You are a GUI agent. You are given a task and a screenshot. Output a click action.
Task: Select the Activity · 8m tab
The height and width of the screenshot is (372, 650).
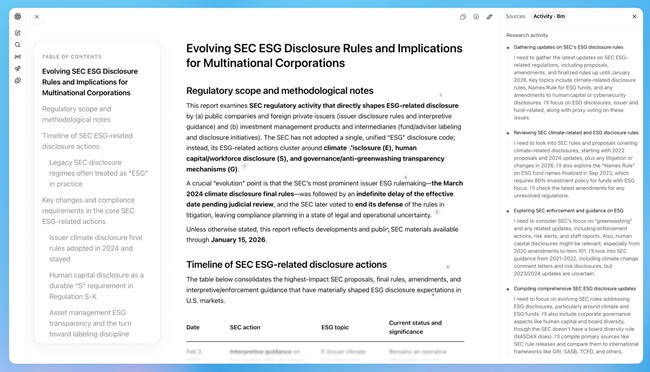(549, 17)
